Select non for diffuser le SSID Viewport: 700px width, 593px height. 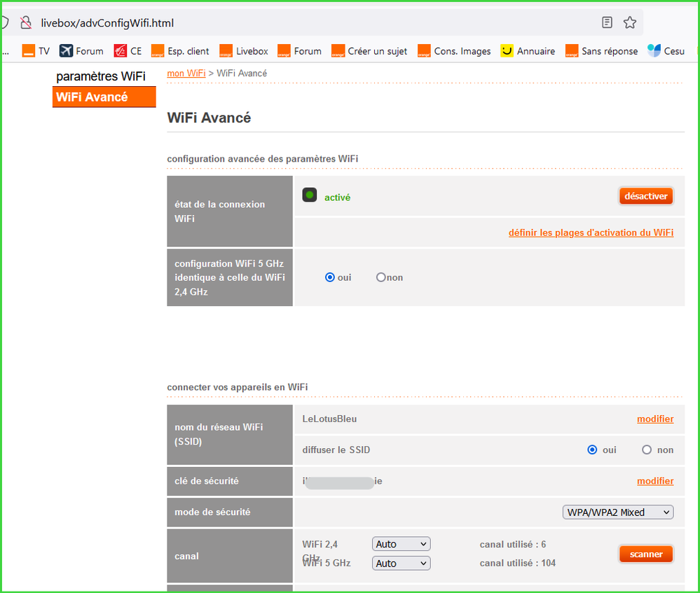[x=647, y=449]
